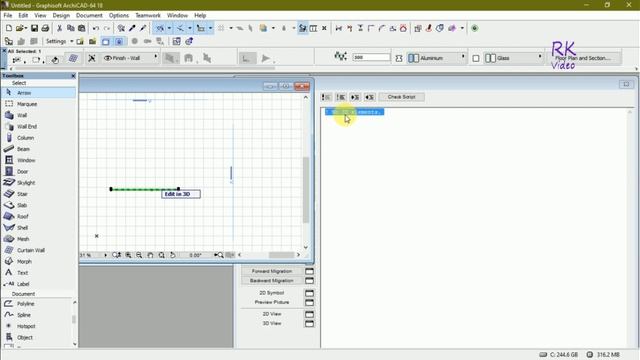Zoom in on the 2D view
This screenshot has width=640, height=360.
click(129, 255)
